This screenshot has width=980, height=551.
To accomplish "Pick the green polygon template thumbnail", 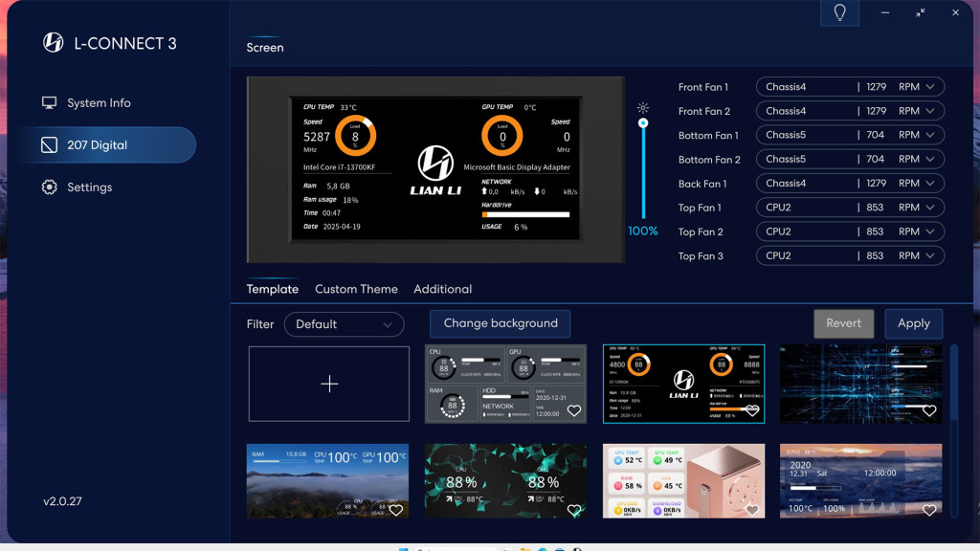I will pyautogui.click(x=505, y=481).
